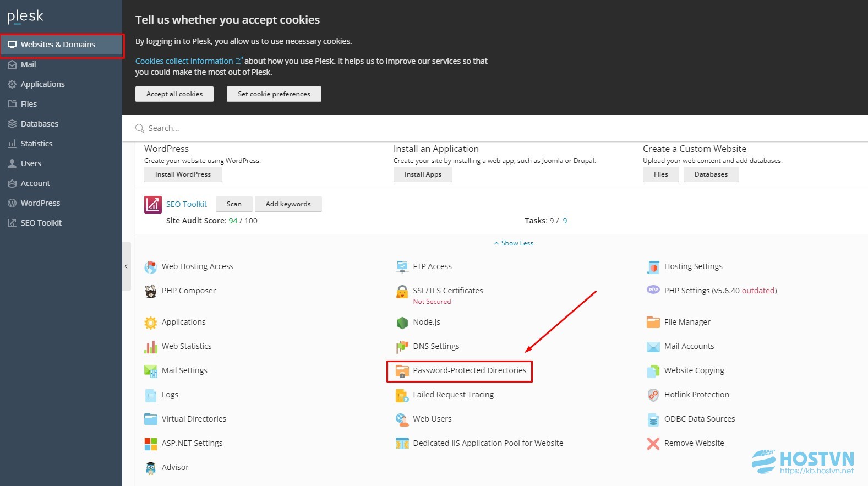Viewport: 868px width, 486px height.
Task: Click the File Manager folder icon
Action: click(653, 323)
